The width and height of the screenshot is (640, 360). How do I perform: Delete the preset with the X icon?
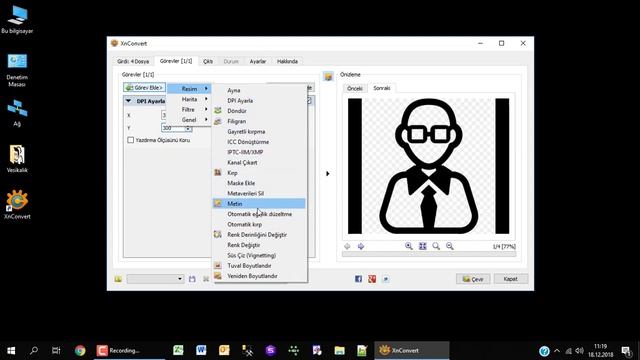[x=206, y=279]
